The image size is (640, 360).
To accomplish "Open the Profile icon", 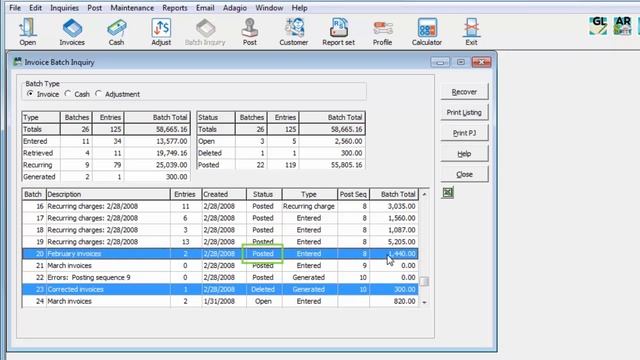I will click(x=382, y=32).
